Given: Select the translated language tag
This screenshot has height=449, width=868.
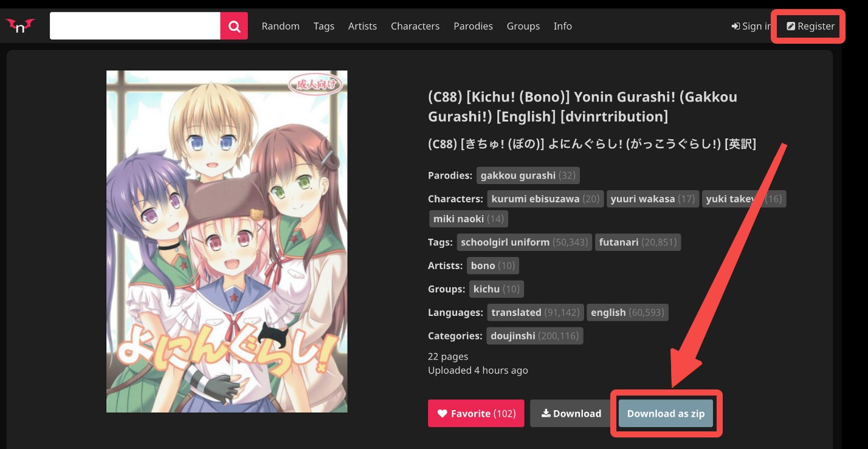Looking at the screenshot, I should 536,312.
